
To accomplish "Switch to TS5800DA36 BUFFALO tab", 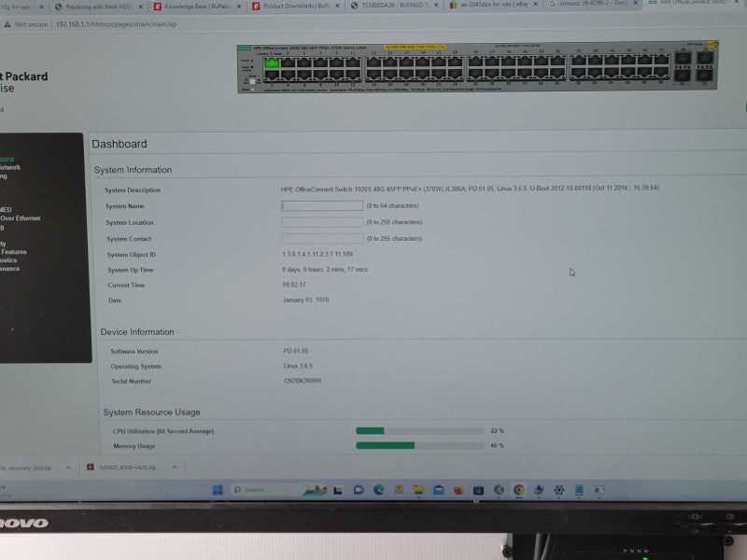I will pyautogui.click(x=393, y=6).
